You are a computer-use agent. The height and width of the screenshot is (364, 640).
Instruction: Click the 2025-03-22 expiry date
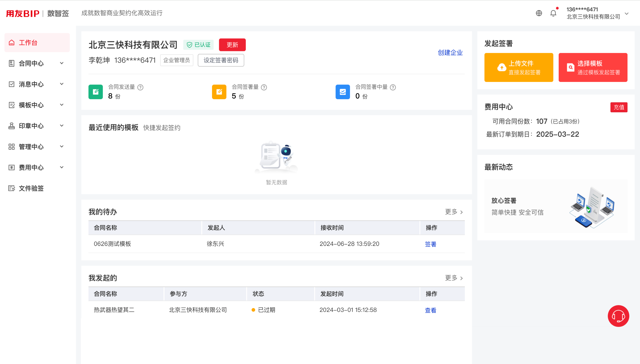(x=557, y=134)
